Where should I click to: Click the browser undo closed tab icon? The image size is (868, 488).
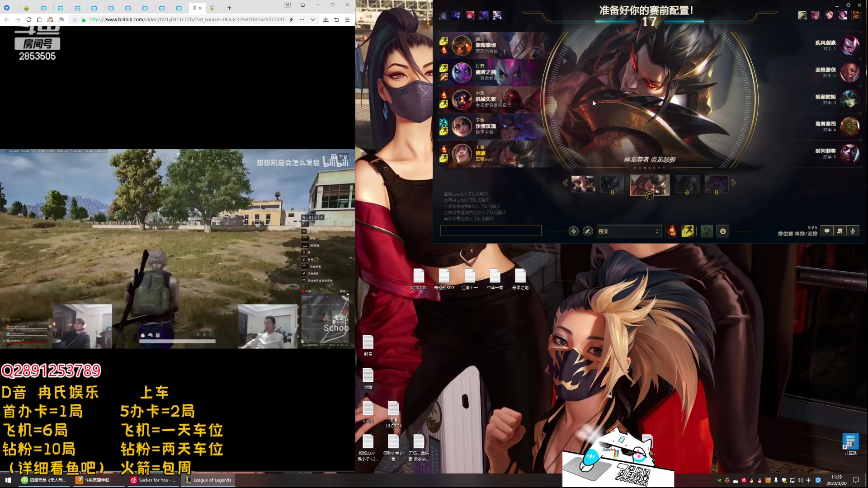pyautogui.click(x=337, y=19)
